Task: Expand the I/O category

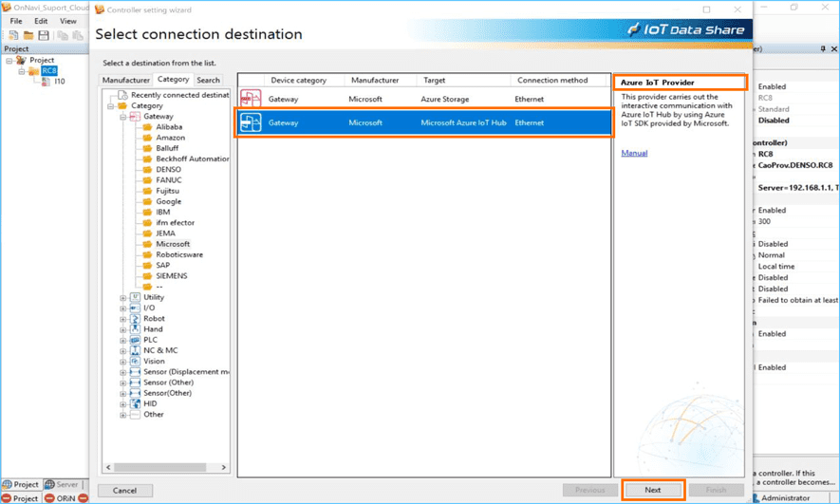Action: tap(122, 308)
